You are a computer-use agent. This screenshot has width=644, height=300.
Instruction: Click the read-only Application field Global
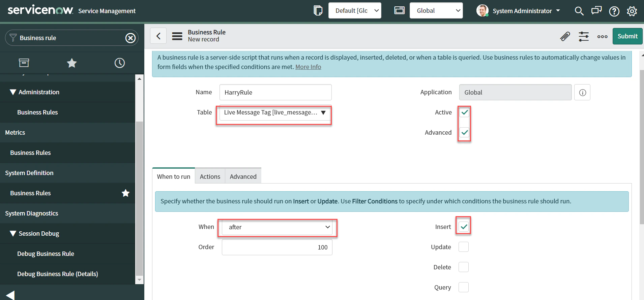[x=515, y=92]
